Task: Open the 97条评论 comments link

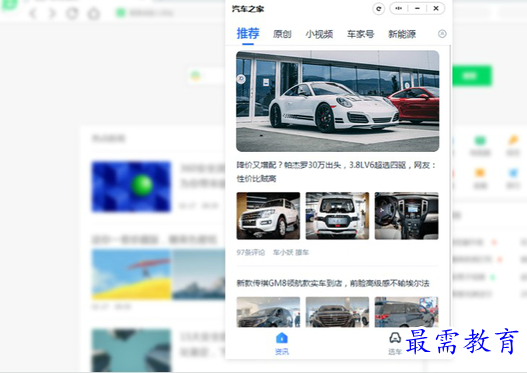Action: point(251,252)
